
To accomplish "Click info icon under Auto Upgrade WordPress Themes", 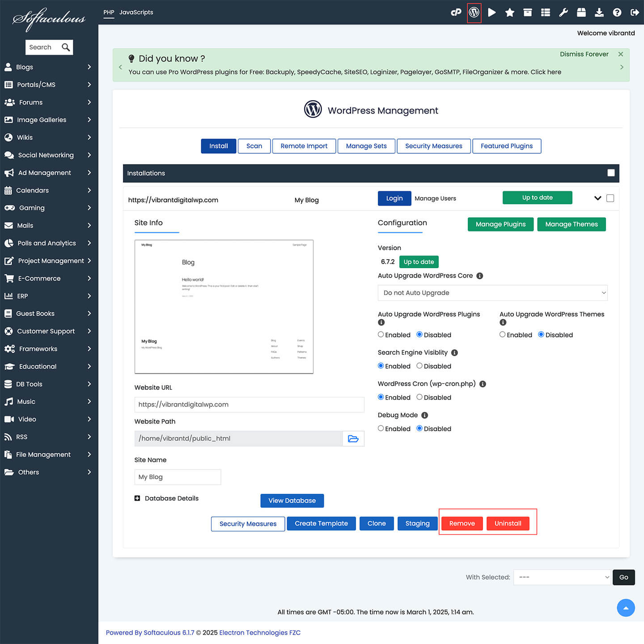I will [x=503, y=322].
